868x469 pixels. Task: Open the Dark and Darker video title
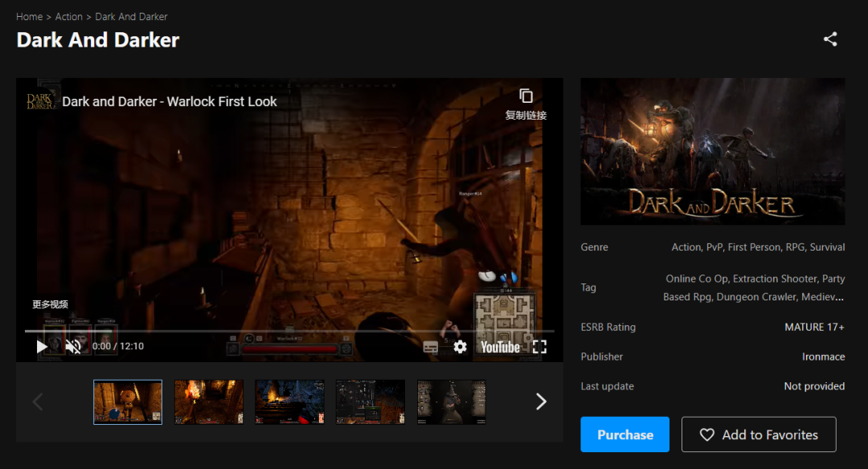[169, 102]
